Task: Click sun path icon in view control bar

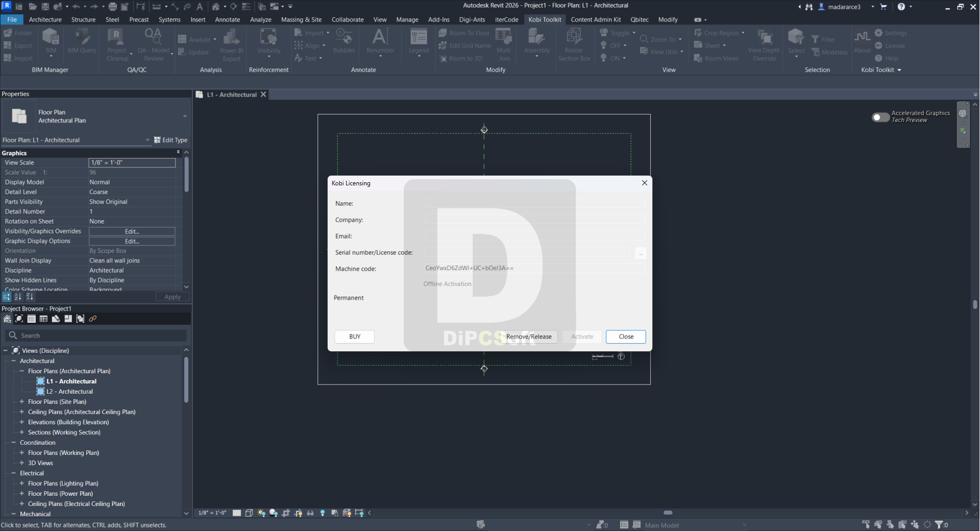Action: coord(261,513)
